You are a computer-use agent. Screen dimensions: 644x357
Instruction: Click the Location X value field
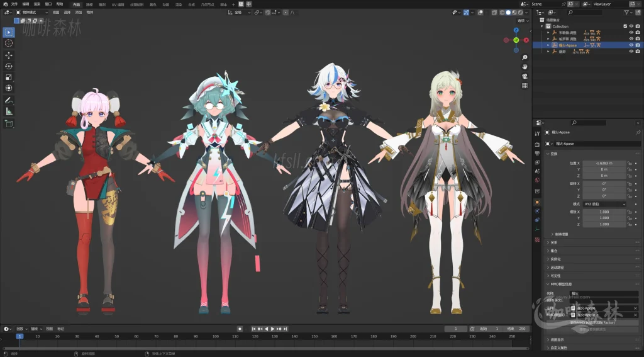point(604,163)
